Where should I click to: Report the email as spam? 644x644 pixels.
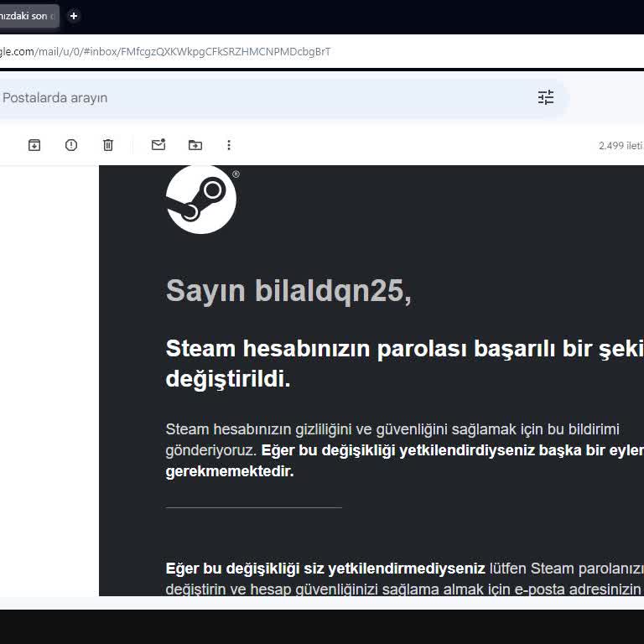(x=71, y=145)
